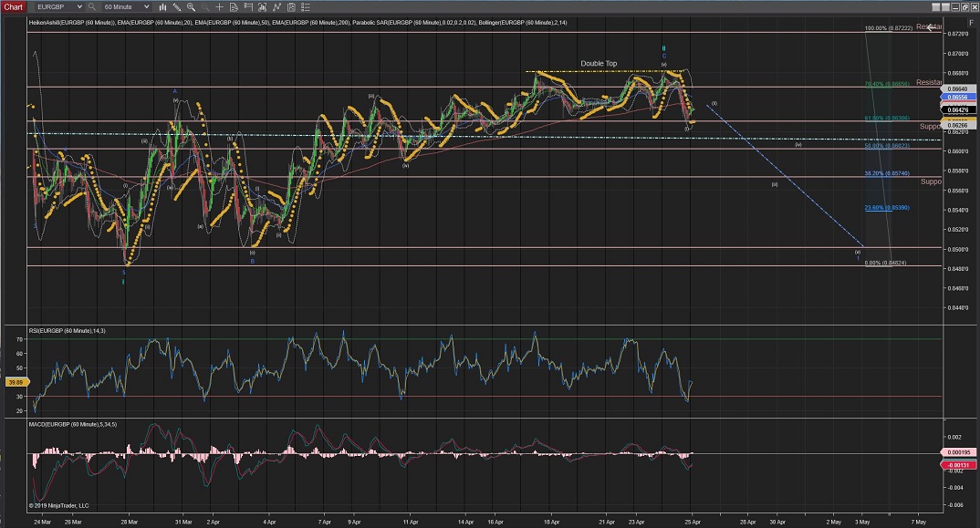The width and height of the screenshot is (980, 528).
Task: Open the bar type chart style icon
Action: 164,6
